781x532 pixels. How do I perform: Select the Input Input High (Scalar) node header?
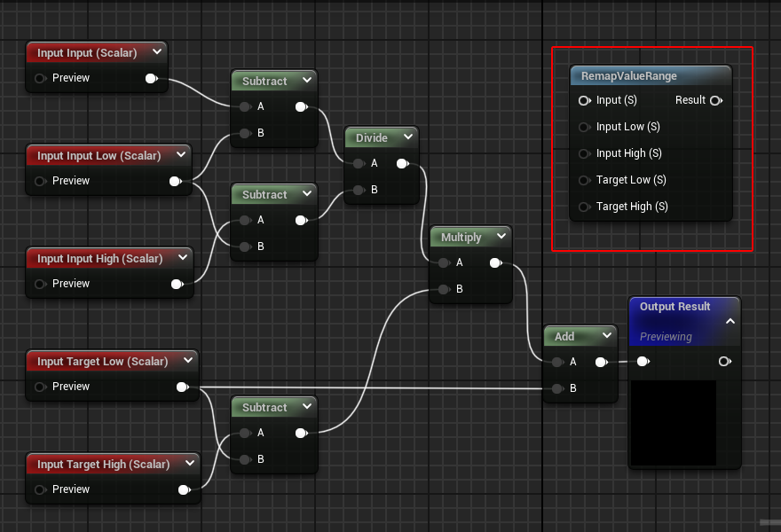(x=99, y=259)
